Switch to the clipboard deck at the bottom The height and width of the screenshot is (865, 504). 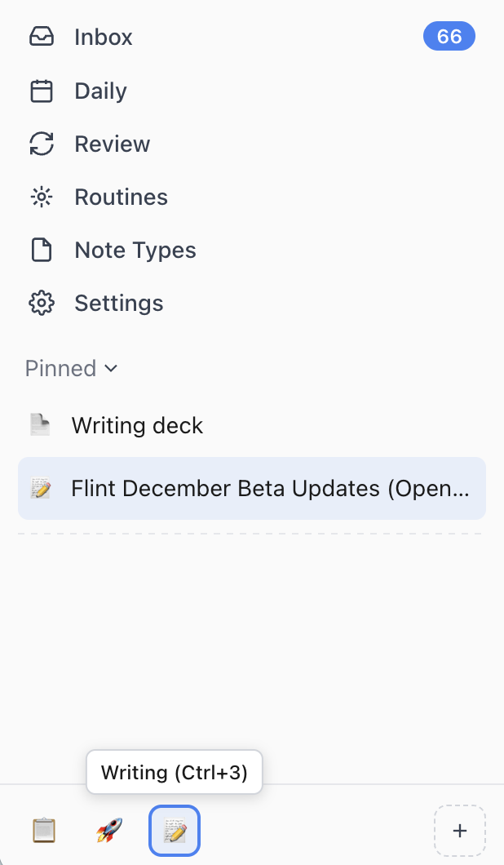(44, 830)
